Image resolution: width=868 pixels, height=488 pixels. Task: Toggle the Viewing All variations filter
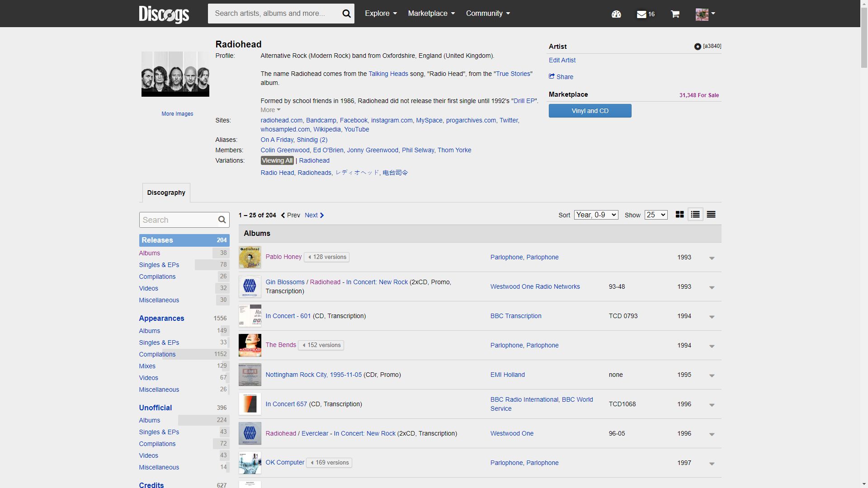pyautogui.click(x=277, y=160)
